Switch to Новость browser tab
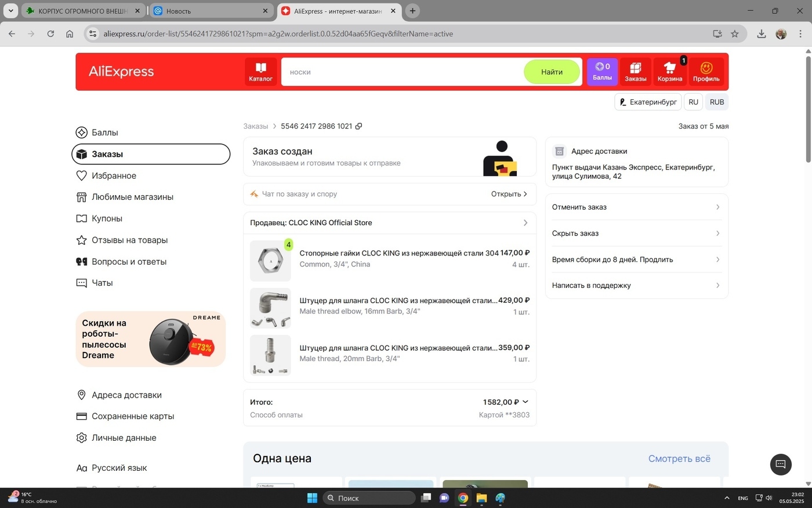The height and width of the screenshot is (508, 812). click(211, 11)
